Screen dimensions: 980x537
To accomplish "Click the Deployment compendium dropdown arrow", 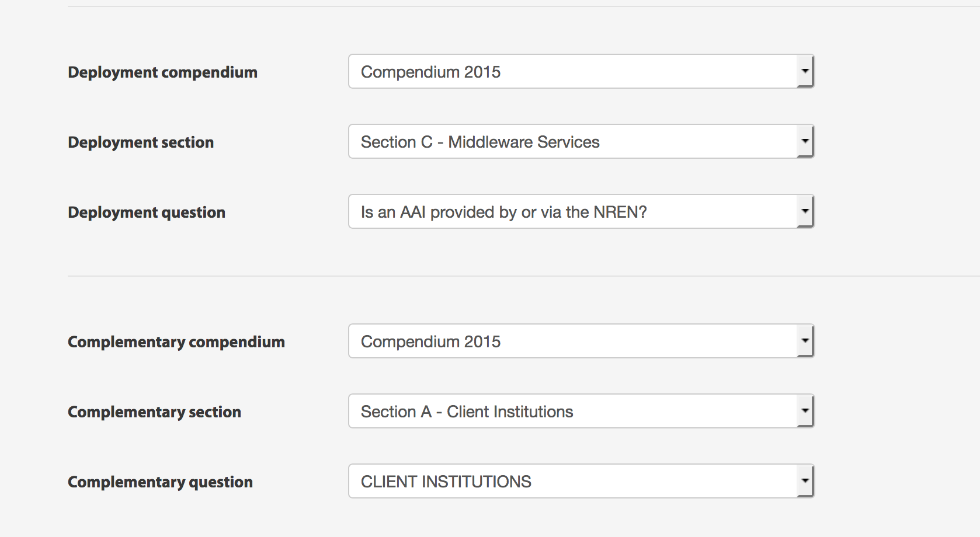I will (x=805, y=71).
